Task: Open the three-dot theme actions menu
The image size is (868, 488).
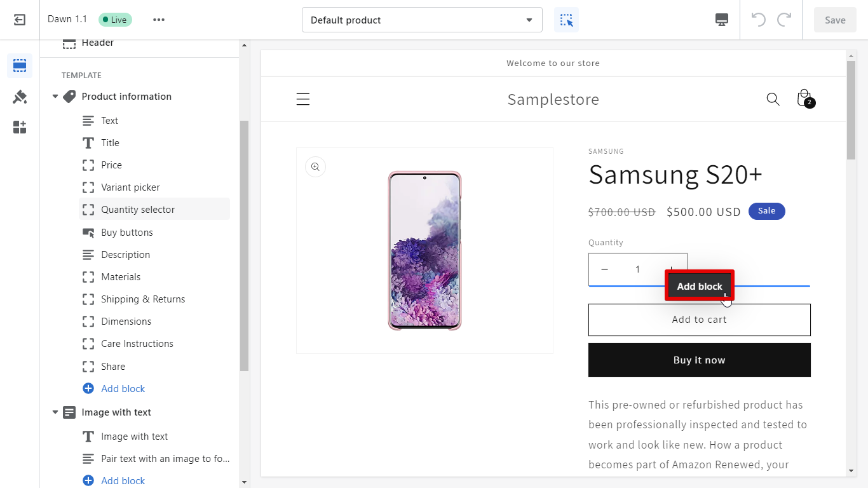Action: tap(159, 20)
